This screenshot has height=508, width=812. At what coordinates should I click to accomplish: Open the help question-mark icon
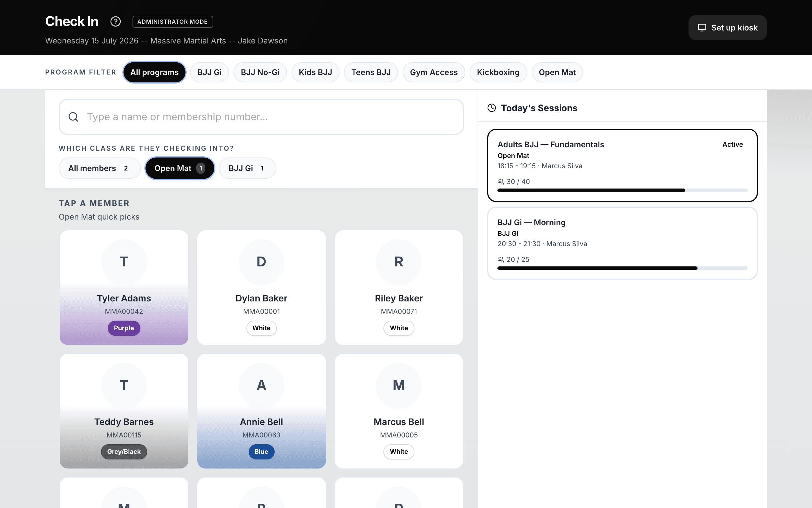[115, 21]
